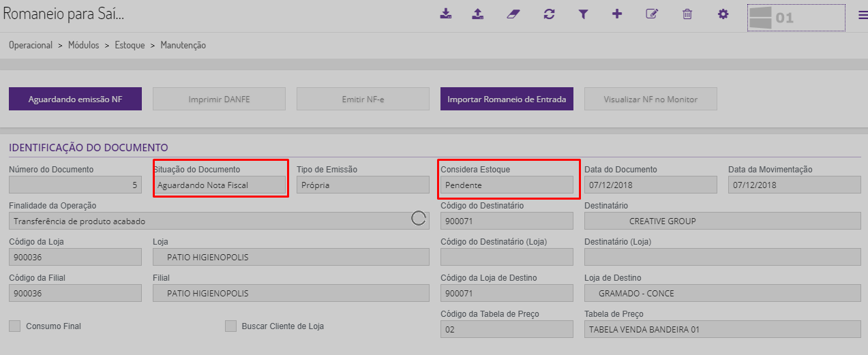
Task: Click the Aguardando emissão NF button
Action: point(75,99)
